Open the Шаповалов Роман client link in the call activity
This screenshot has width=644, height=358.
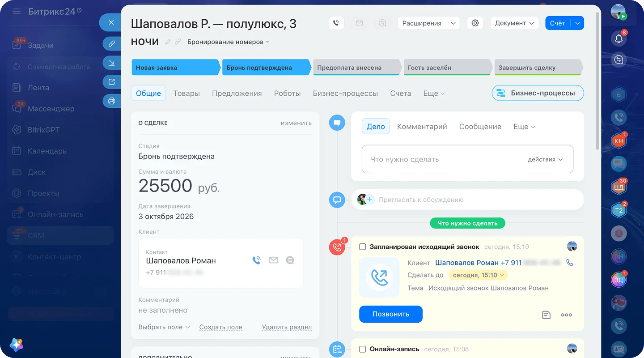click(x=467, y=263)
